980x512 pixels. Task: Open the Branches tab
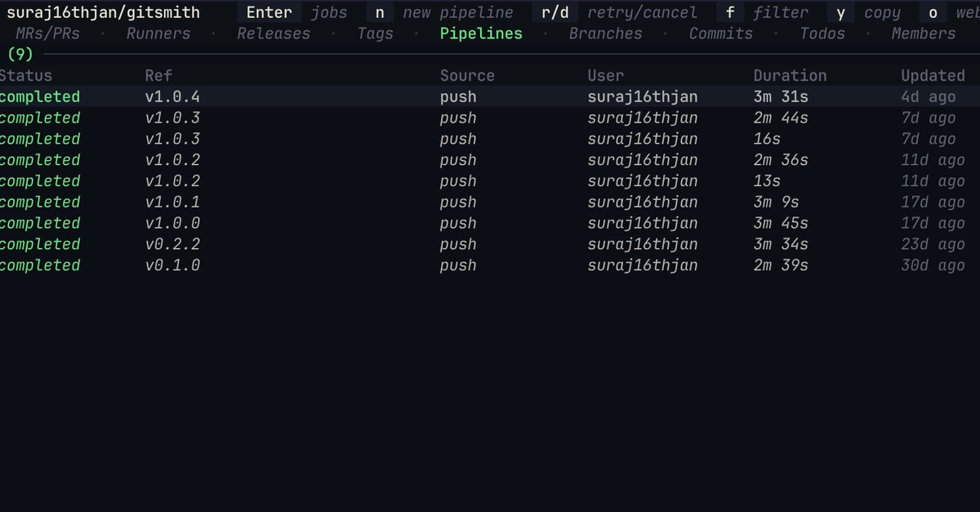(x=606, y=33)
